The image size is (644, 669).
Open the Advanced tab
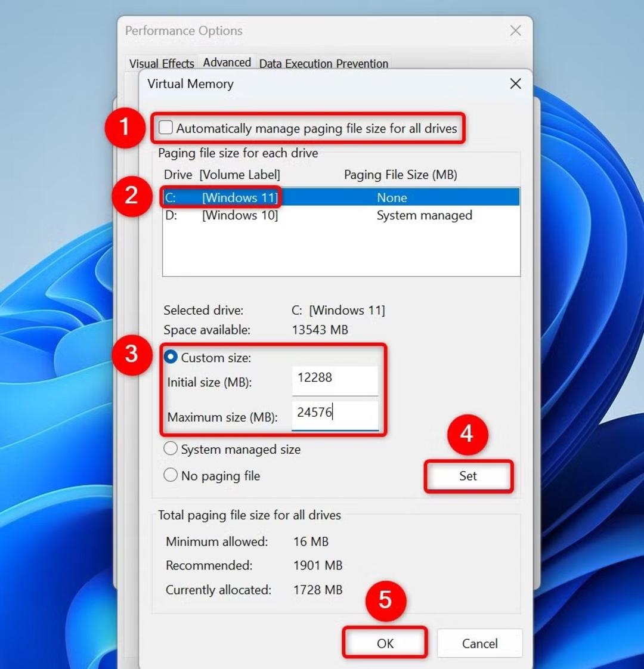[227, 62]
